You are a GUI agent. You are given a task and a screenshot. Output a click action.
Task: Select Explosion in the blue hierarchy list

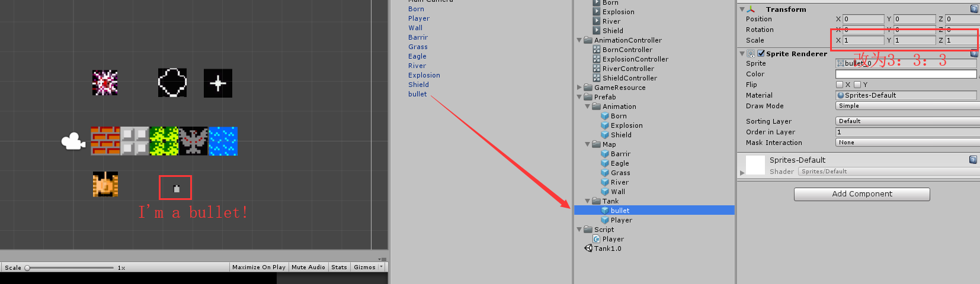pyautogui.click(x=424, y=75)
